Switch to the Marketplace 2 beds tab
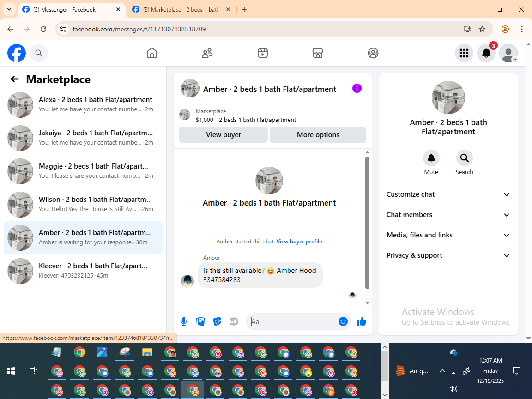Viewport: 532px width, 399px height. tap(181, 10)
